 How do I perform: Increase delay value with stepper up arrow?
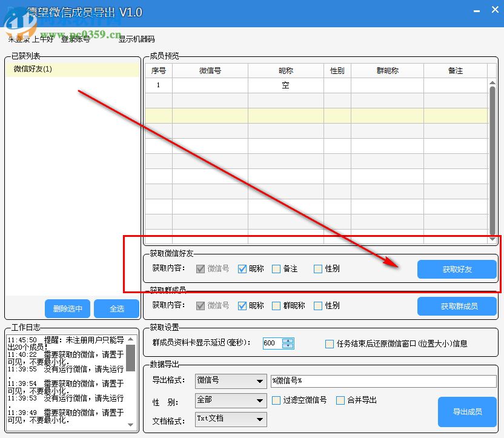tap(288, 340)
